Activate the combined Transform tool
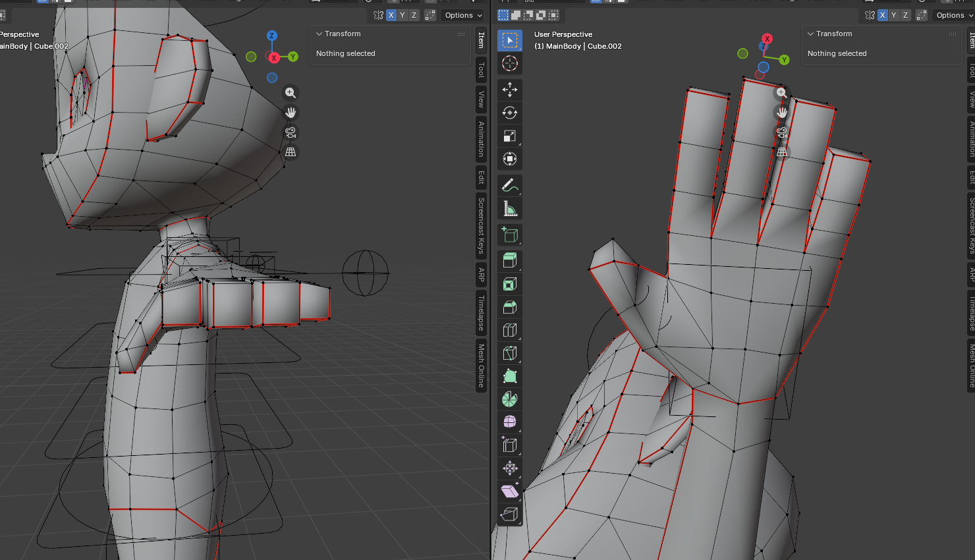Image resolution: width=975 pixels, height=560 pixels. [509, 159]
